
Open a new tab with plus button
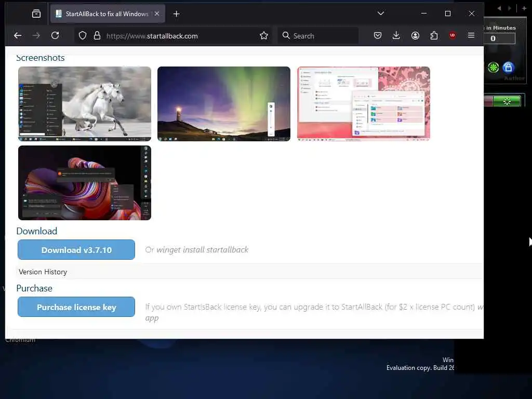coord(177,14)
